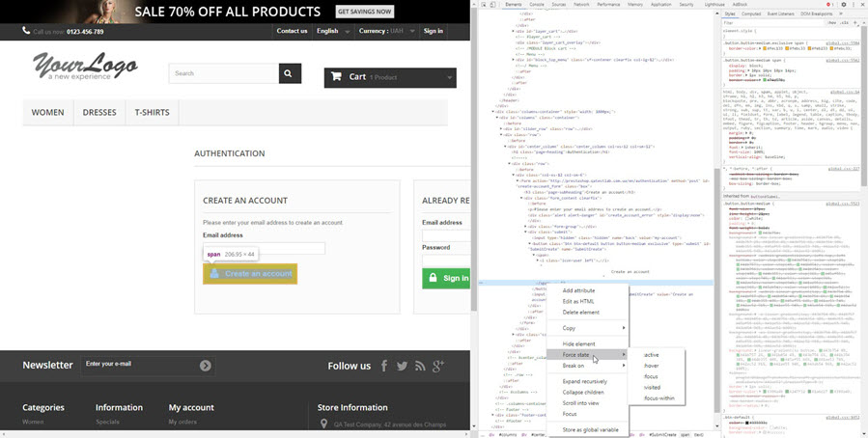Screen dimensions: 868x438
Task: Switch to the Sources tab
Action: [559, 5]
